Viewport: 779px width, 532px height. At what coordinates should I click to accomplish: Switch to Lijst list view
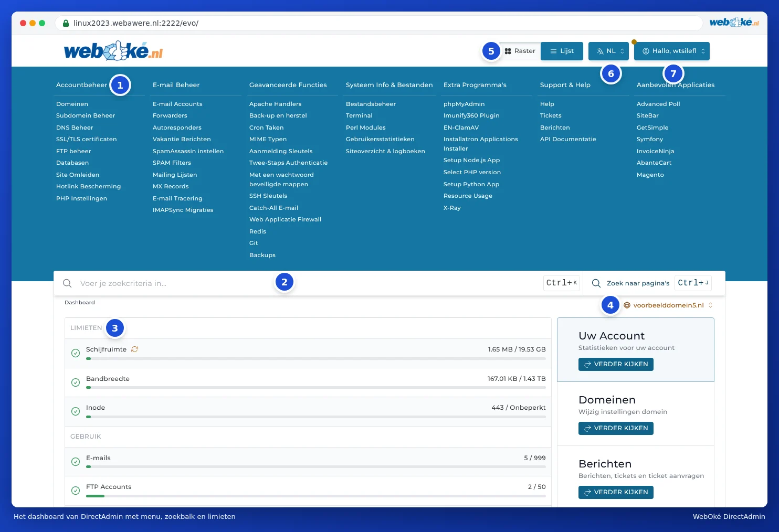[x=562, y=51]
